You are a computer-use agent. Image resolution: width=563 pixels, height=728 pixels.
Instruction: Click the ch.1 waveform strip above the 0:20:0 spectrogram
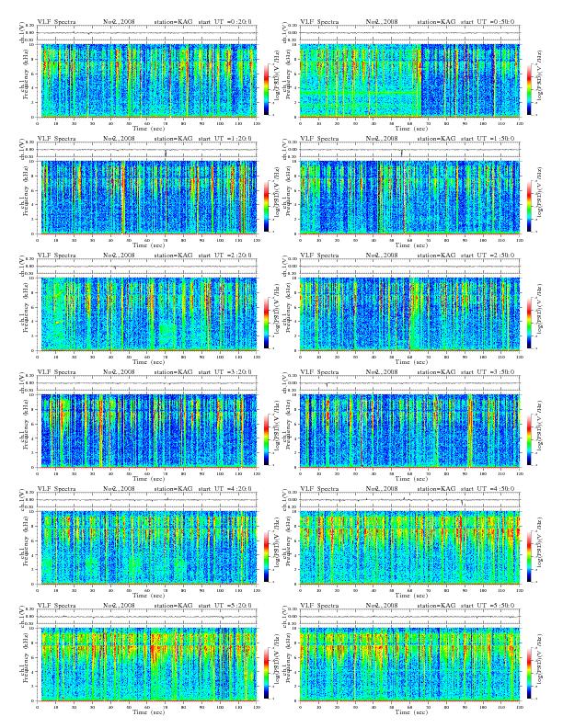[x=147, y=33]
